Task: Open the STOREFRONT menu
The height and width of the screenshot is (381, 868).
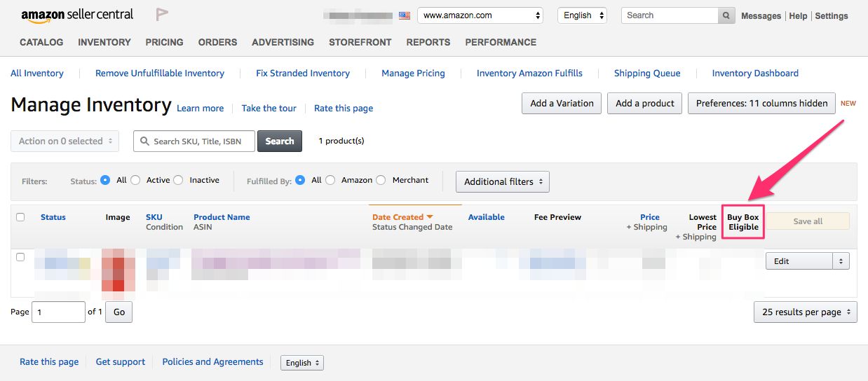Action: 360,42
